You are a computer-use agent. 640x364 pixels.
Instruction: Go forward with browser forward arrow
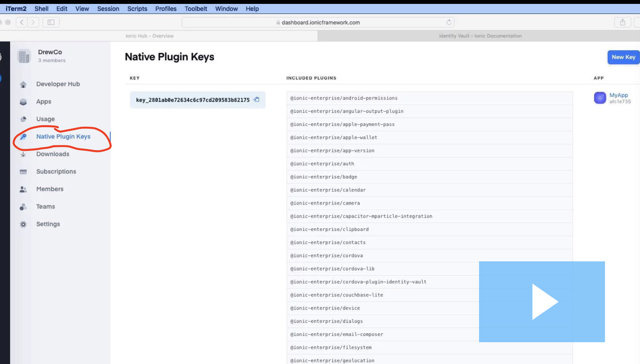[33, 22]
